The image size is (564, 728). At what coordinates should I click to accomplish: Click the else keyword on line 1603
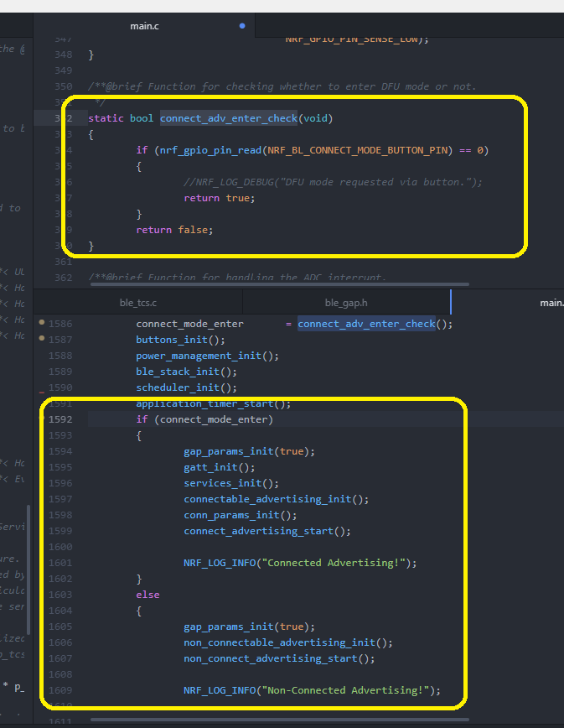click(147, 595)
